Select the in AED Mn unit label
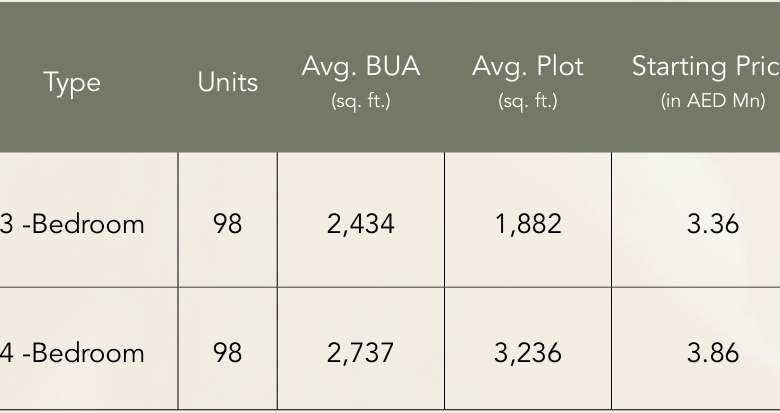The width and height of the screenshot is (780, 413). 713,101
